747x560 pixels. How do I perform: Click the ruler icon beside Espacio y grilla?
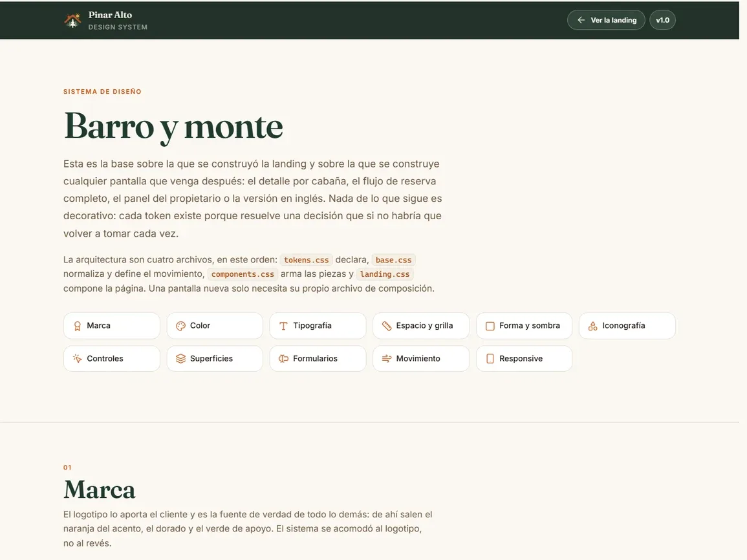coord(387,326)
